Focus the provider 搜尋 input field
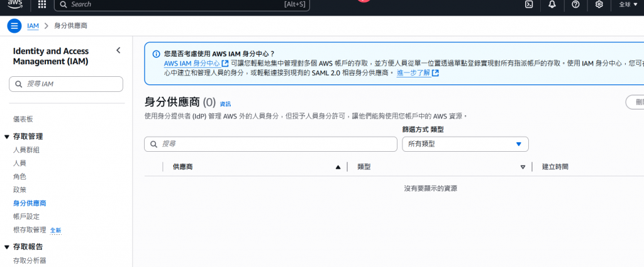 [x=270, y=144]
